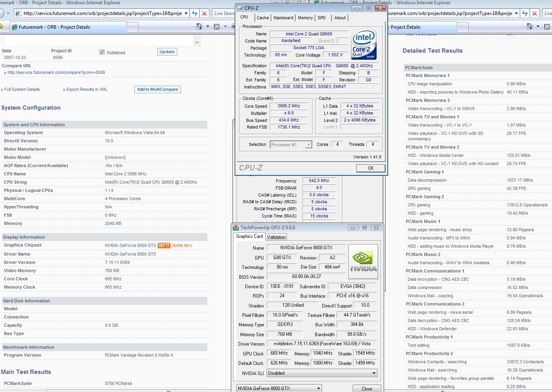Stop loading in left Internet Explorer window
This screenshot has width=552, height=392.
204,13
